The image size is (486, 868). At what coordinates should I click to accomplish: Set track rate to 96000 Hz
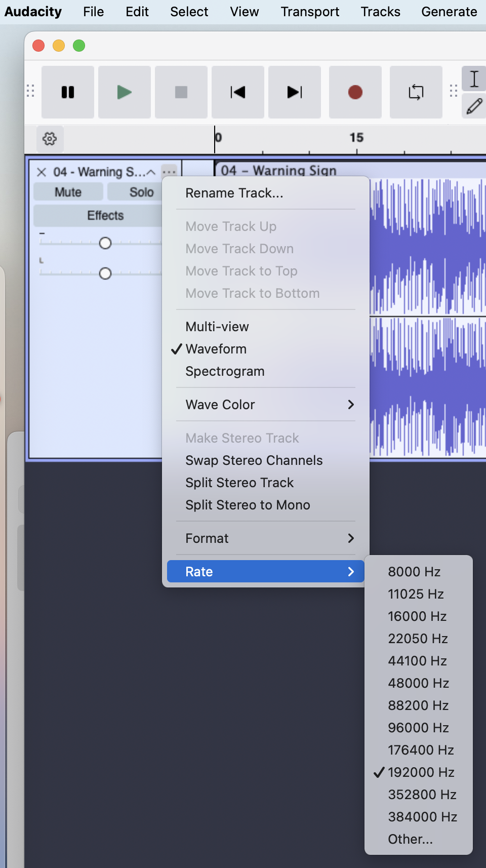419,728
